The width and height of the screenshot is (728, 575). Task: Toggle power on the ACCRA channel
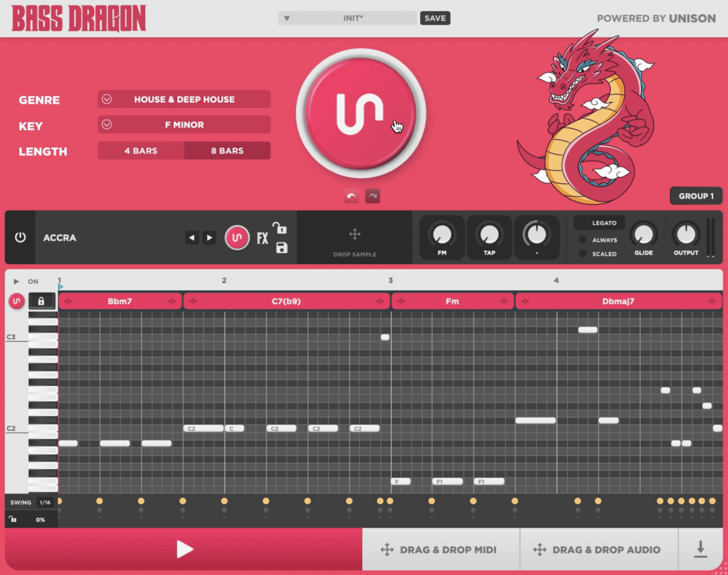20,237
